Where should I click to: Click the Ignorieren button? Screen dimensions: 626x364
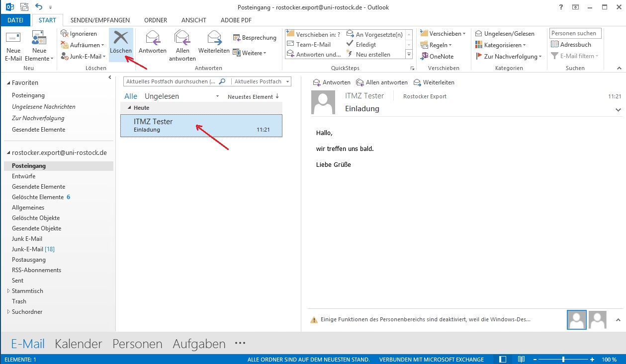(x=79, y=34)
